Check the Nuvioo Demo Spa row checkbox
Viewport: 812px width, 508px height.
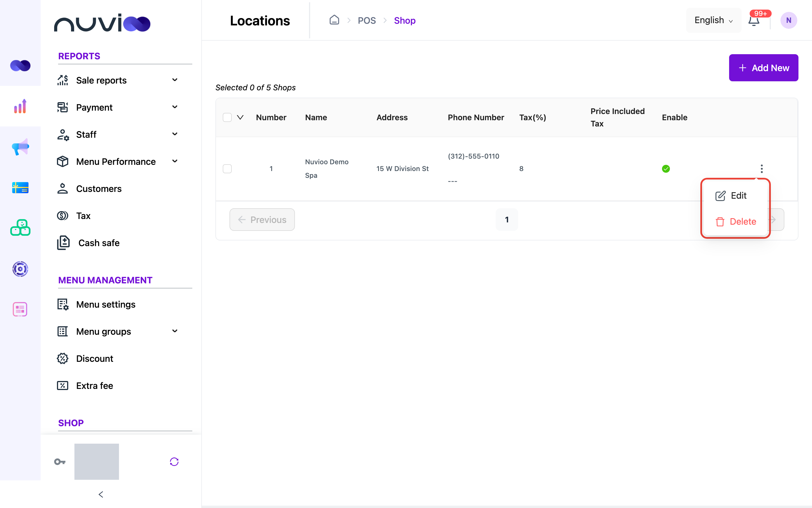(x=227, y=169)
